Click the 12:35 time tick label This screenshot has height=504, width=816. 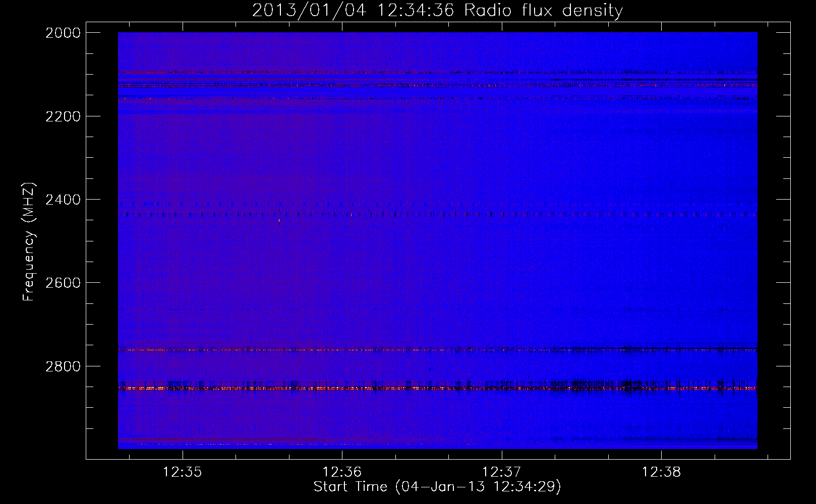[x=182, y=472]
